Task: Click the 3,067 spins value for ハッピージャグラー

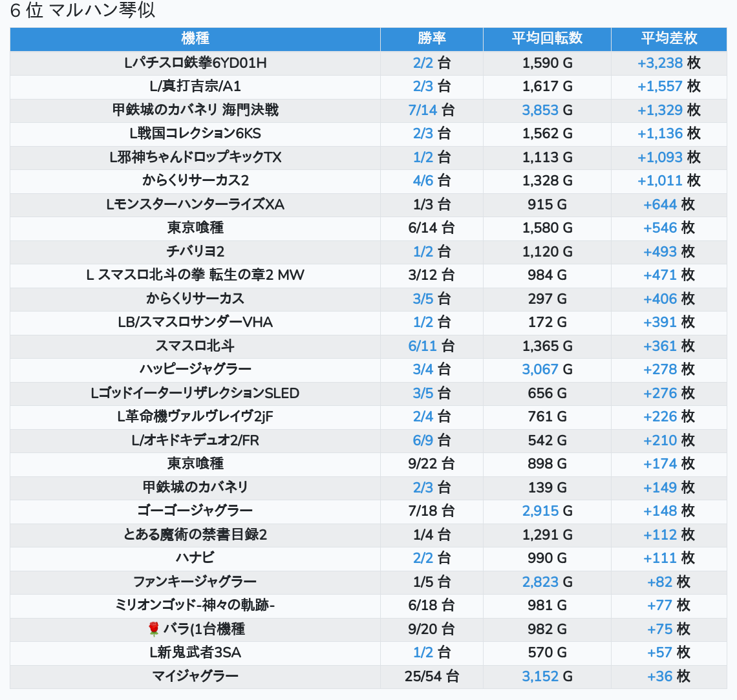Action: click(x=540, y=369)
